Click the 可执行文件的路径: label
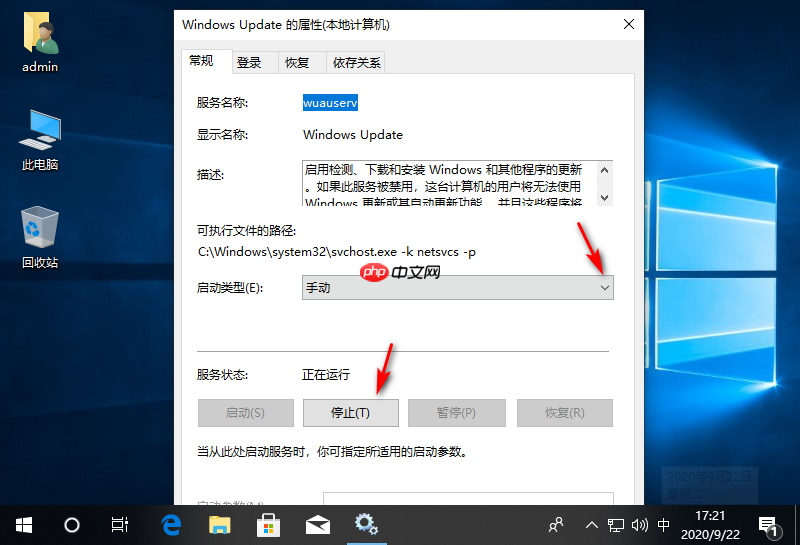800x545 pixels. pyautogui.click(x=246, y=231)
